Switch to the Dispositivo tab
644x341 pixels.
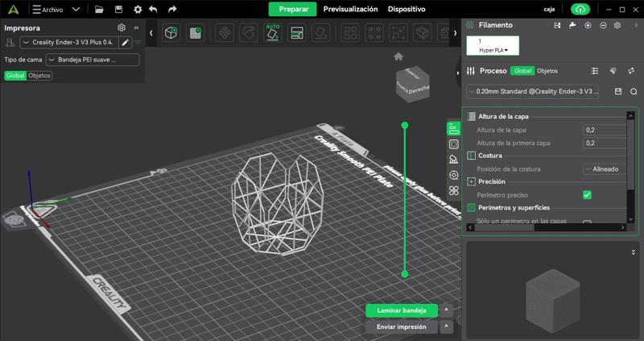(x=407, y=9)
